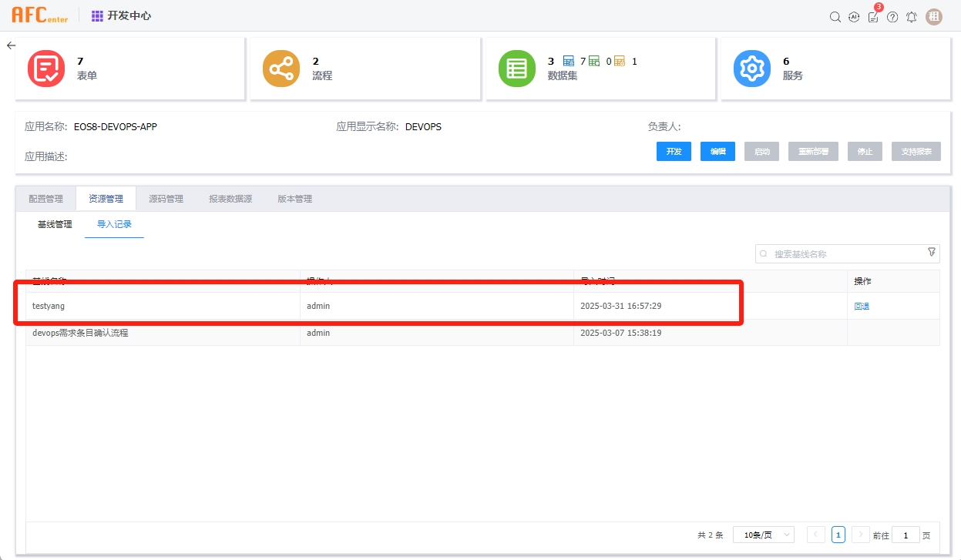The image size is (961, 560).
Task: Select the 导入记录 sub-tab
Action: point(114,224)
